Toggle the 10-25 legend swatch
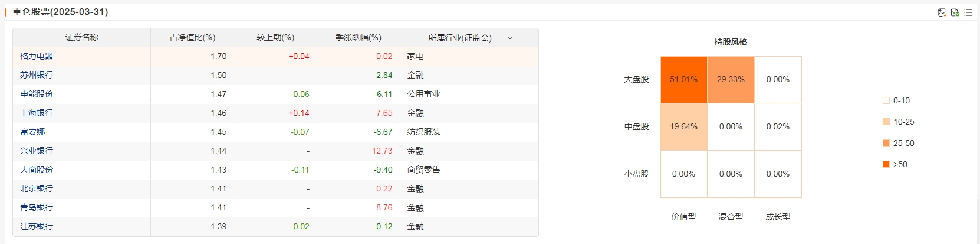The height and width of the screenshot is (244, 980). [886, 122]
